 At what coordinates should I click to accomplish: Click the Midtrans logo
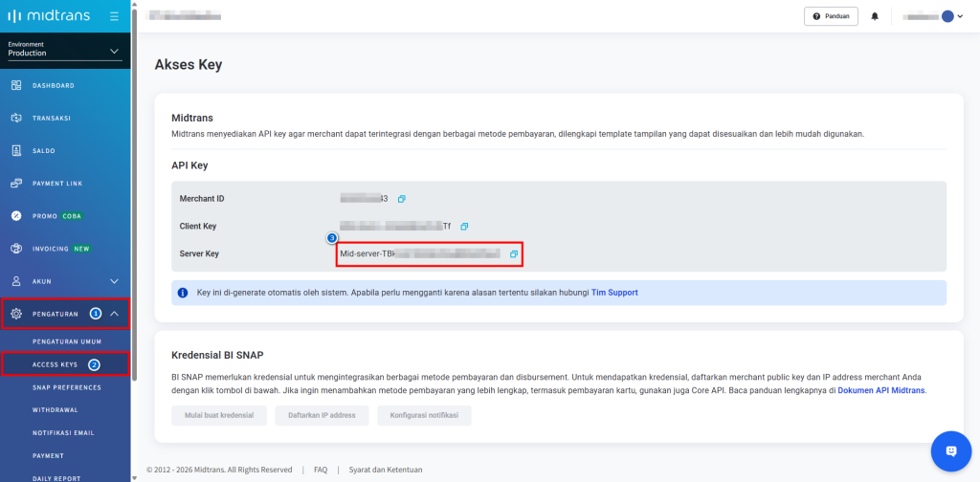pyautogui.click(x=49, y=16)
